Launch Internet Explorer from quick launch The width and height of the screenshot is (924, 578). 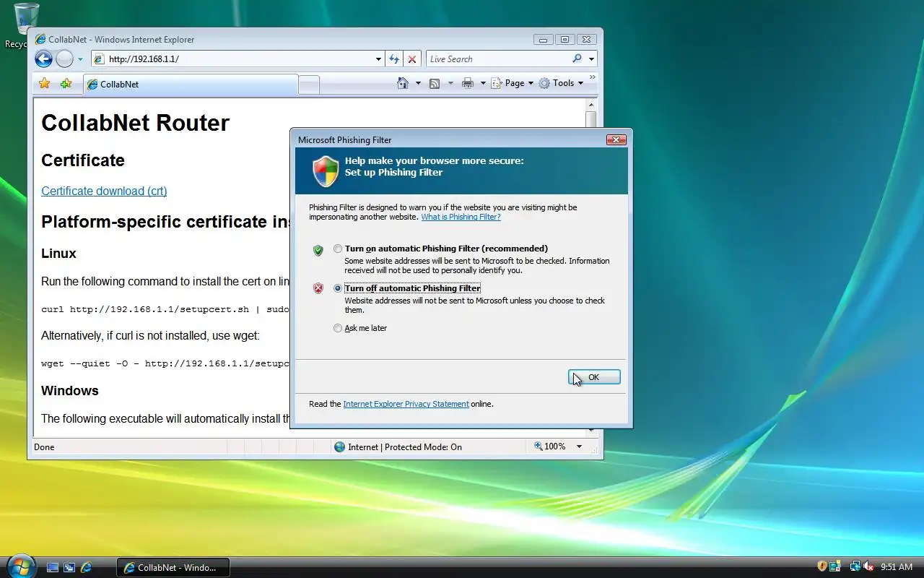[x=86, y=568]
